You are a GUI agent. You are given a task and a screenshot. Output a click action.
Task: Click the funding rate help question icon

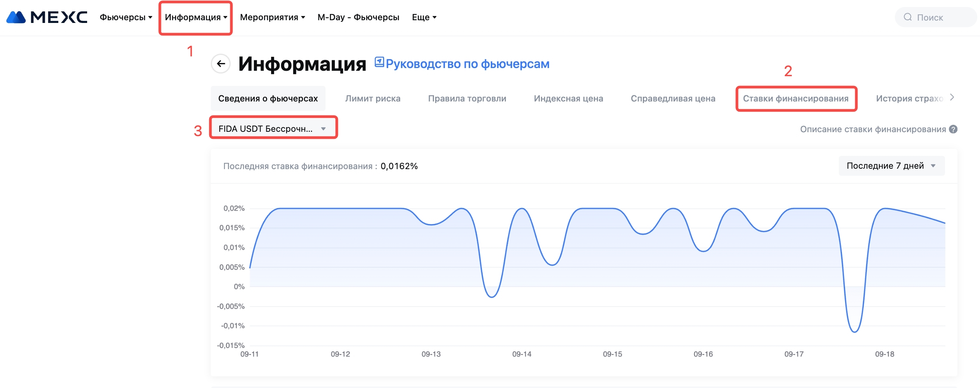click(x=953, y=129)
